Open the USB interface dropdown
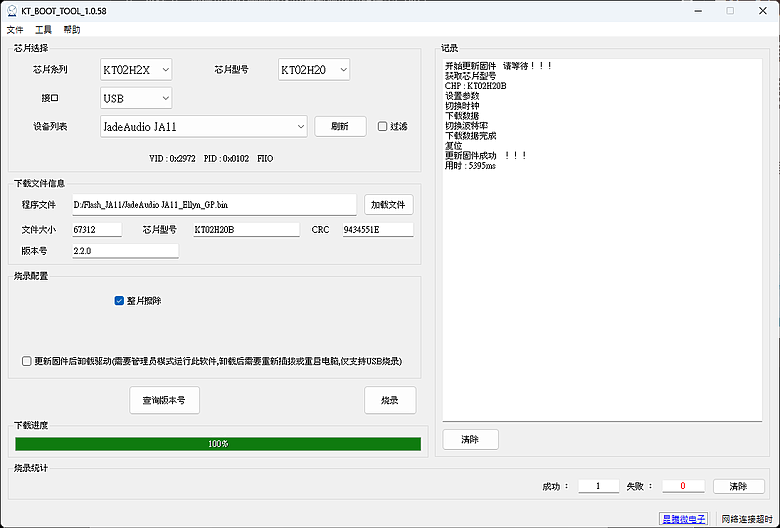Image resolution: width=780 pixels, height=528 pixels. click(136, 98)
